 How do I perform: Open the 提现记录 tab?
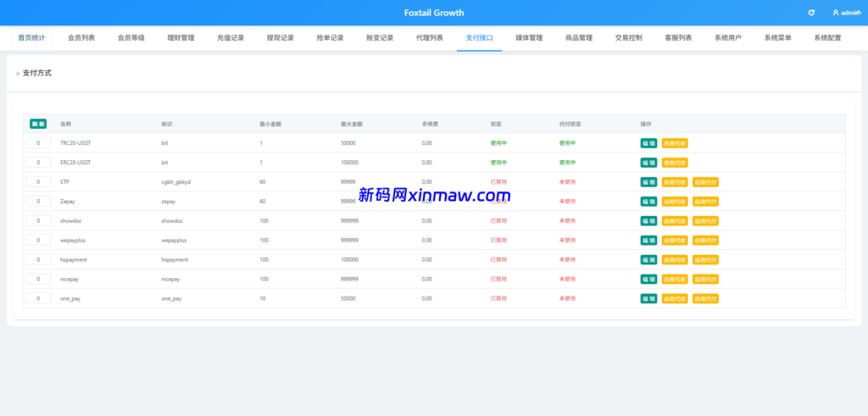[x=280, y=38]
